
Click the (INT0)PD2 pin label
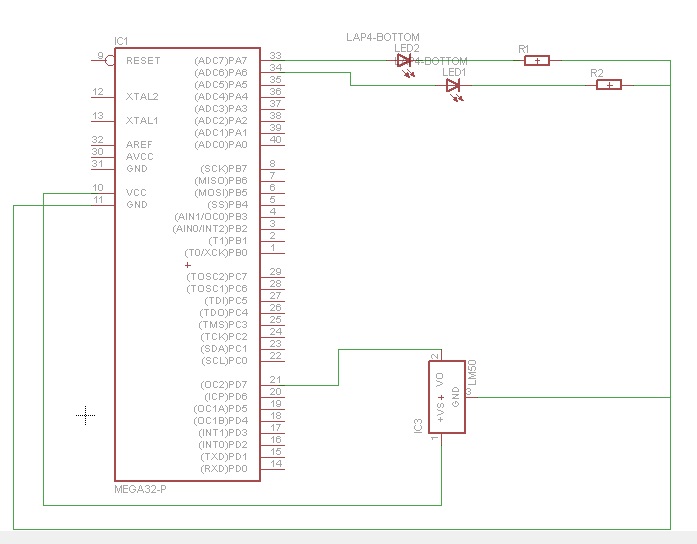coord(223,444)
